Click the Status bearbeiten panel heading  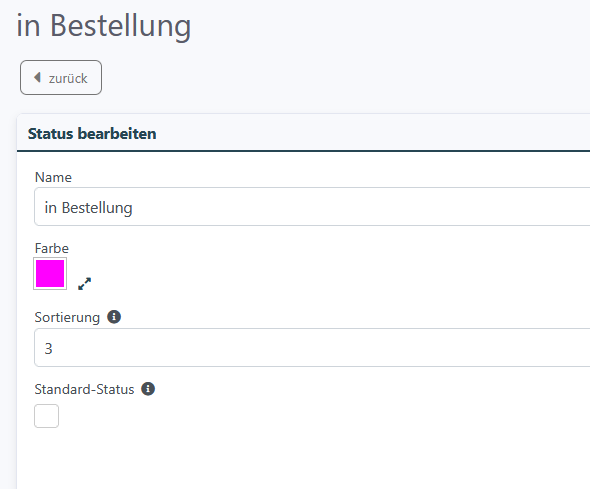point(92,134)
